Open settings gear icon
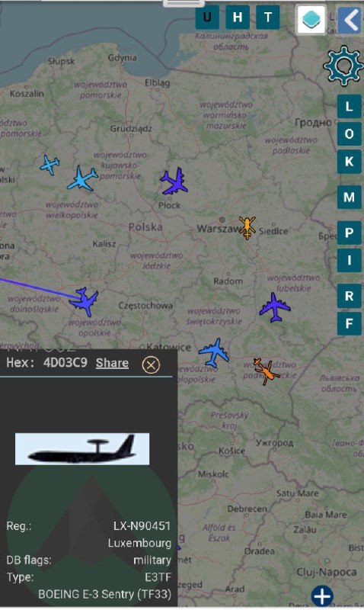364x610 pixels. pyautogui.click(x=343, y=66)
